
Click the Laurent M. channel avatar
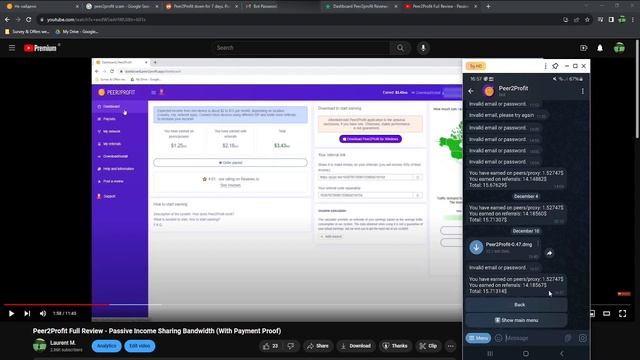(x=40, y=345)
